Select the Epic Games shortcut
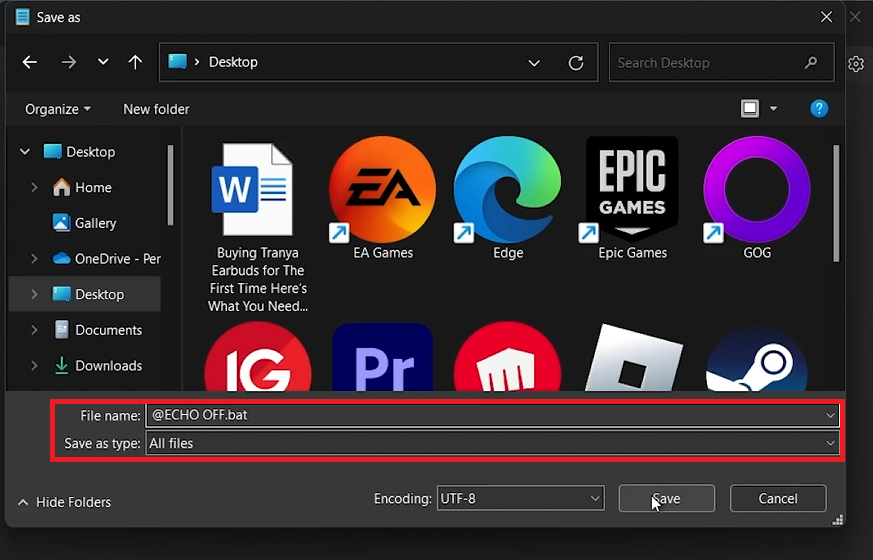873x560 pixels. (x=632, y=190)
